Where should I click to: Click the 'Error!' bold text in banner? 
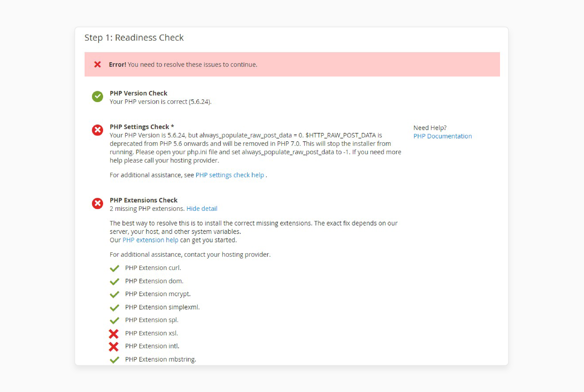click(x=117, y=64)
